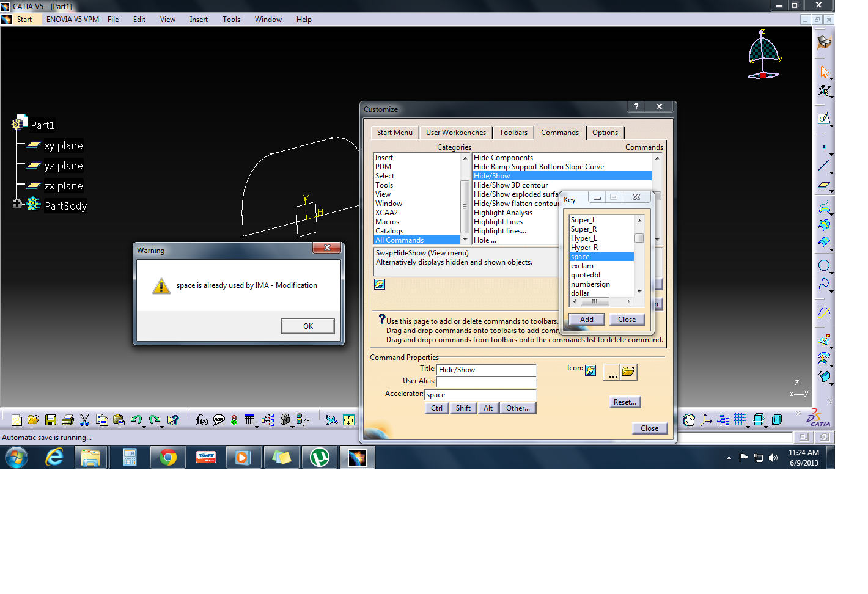Switch to the Start Menu tab

(x=395, y=133)
